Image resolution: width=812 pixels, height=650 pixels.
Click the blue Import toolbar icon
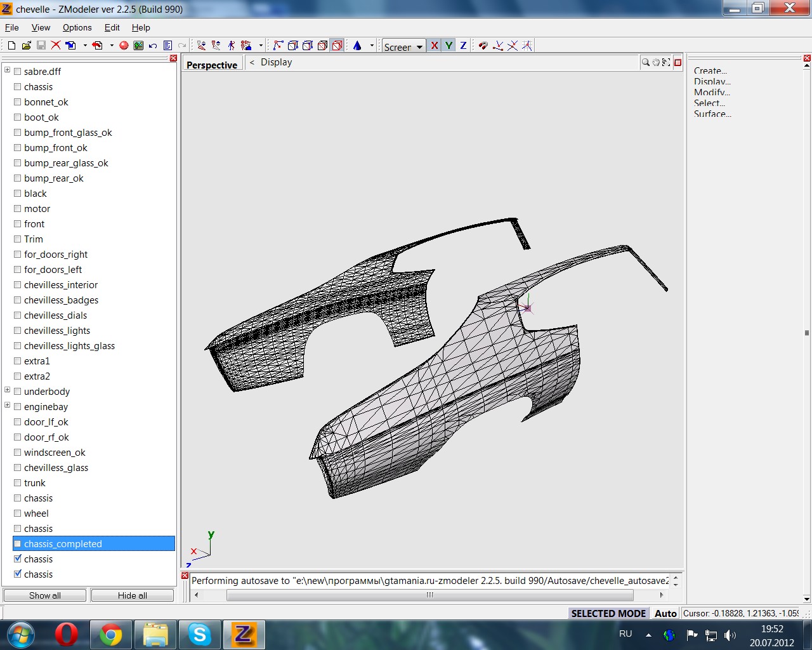tap(70, 45)
